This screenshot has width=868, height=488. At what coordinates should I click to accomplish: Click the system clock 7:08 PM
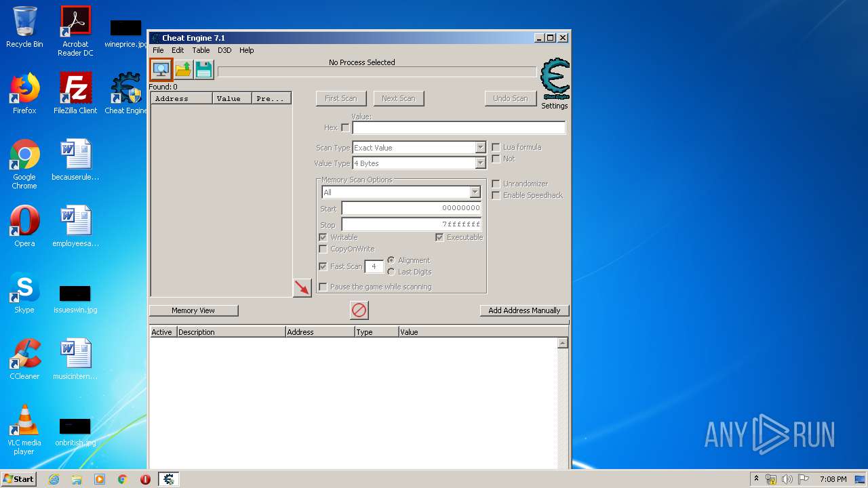point(833,479)
